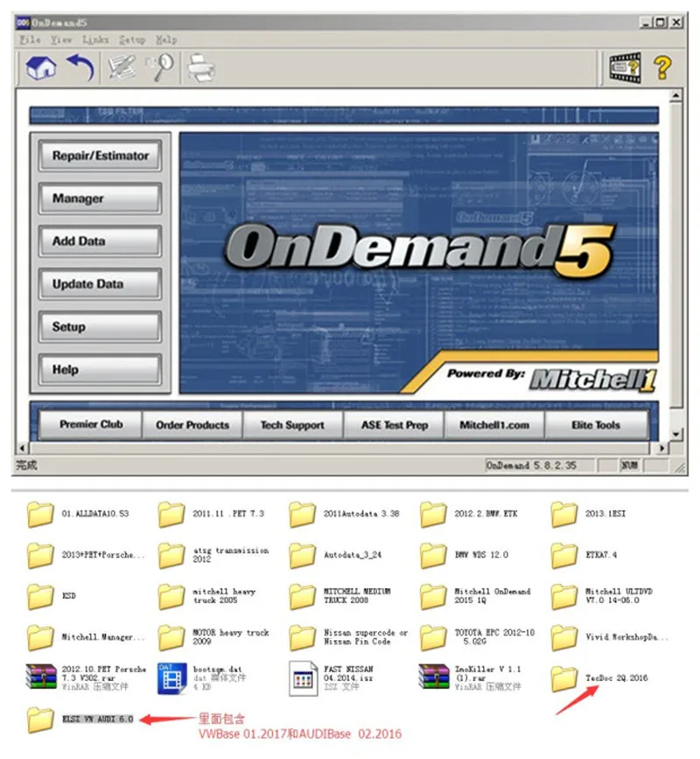Screen dimensions: 700x759
Task: Click the yellow question mark help icon
Action: tap(662, 67)
